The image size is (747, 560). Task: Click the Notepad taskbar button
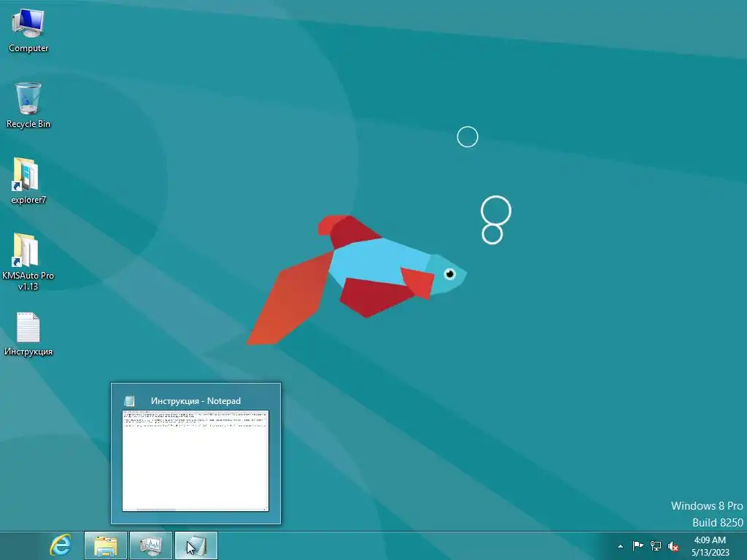click(196, 545)
